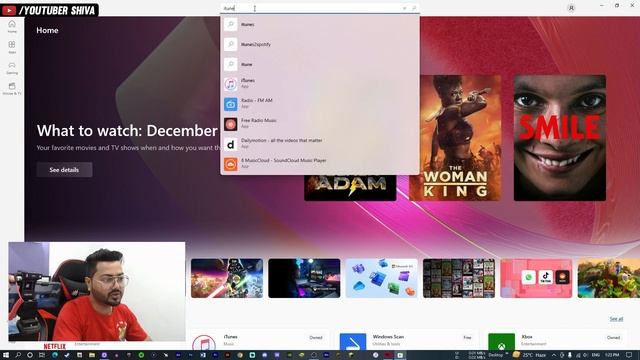Open the Windows Scan app card icon

(353, 342)
